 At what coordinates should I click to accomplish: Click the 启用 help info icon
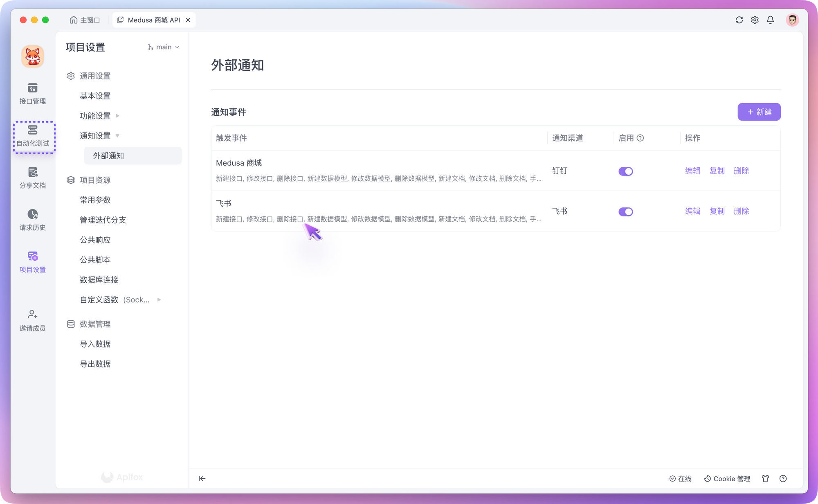point(640,138)
